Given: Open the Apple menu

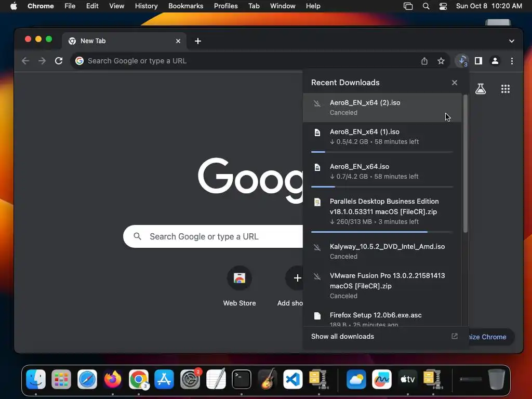Looking at the screenshot, I should (14, 6).
